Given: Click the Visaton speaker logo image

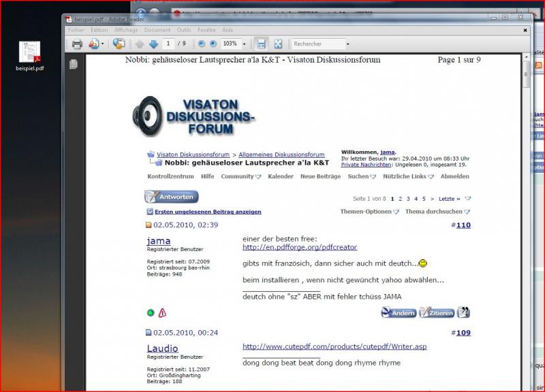Looking at the screenshot, I should click(x=147, y=116).
